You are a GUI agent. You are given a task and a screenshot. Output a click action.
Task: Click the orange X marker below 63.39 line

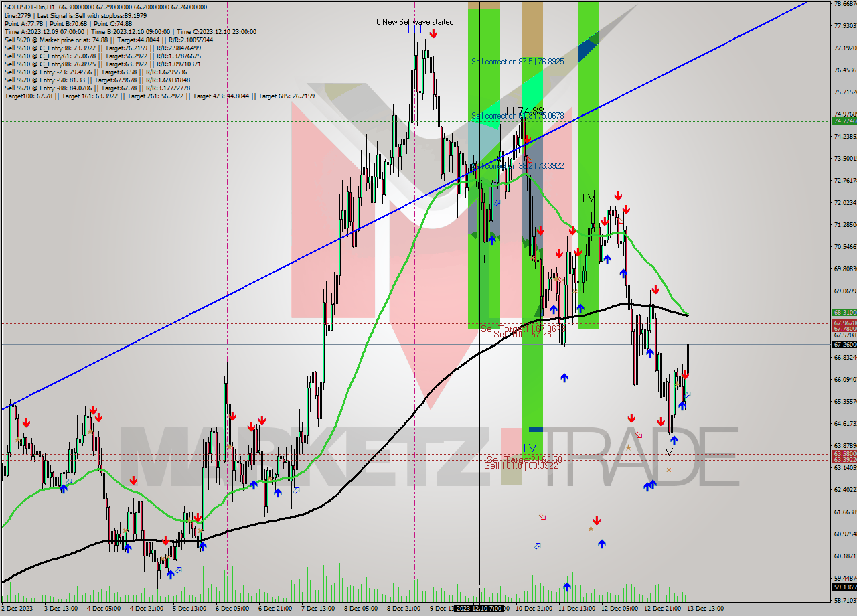click(668, 470)
